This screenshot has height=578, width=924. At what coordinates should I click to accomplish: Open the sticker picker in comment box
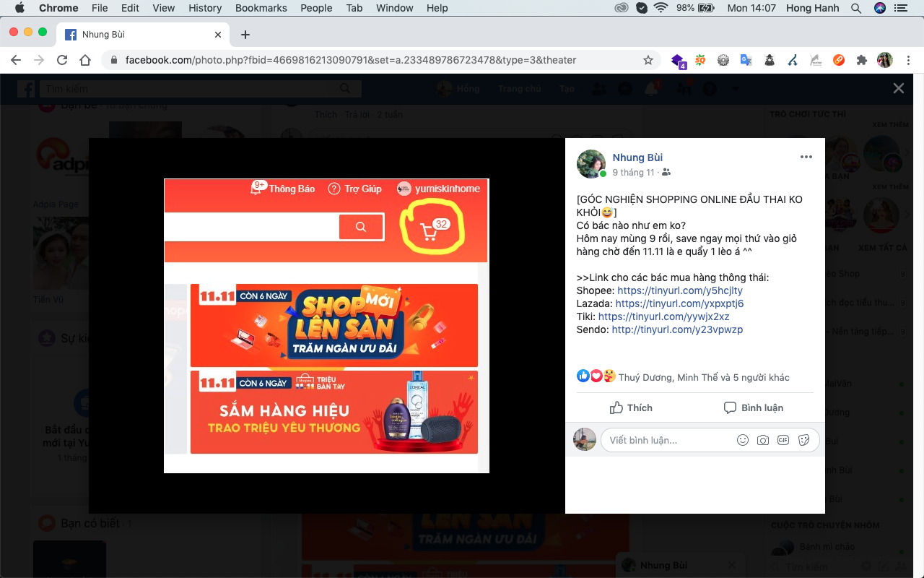803,440
